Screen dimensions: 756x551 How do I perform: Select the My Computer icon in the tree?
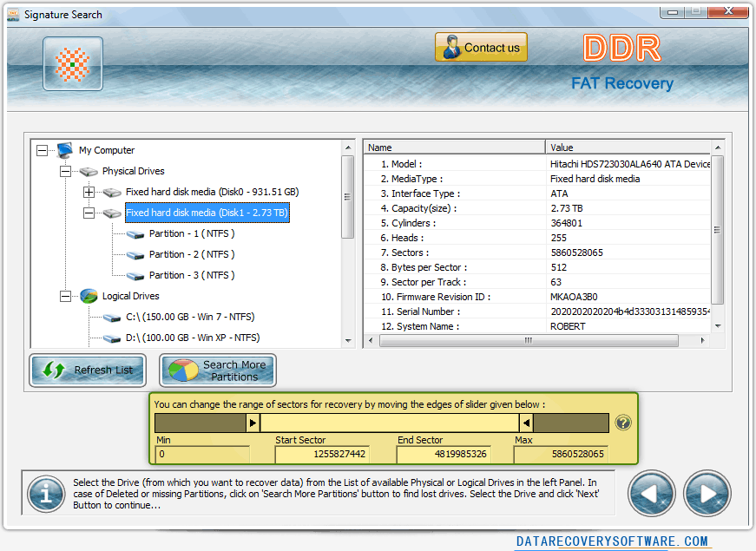tap(64, 150)
